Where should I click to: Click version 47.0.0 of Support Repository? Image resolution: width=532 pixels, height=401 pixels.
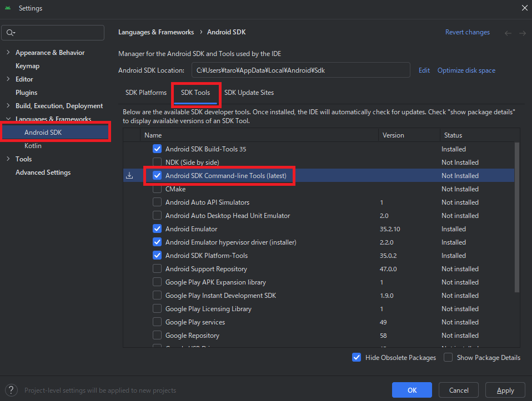pos(388,269)
